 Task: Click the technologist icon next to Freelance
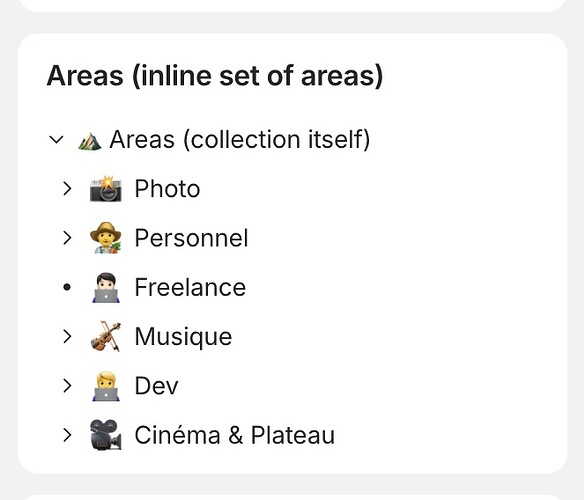click(x=106, y=287)
